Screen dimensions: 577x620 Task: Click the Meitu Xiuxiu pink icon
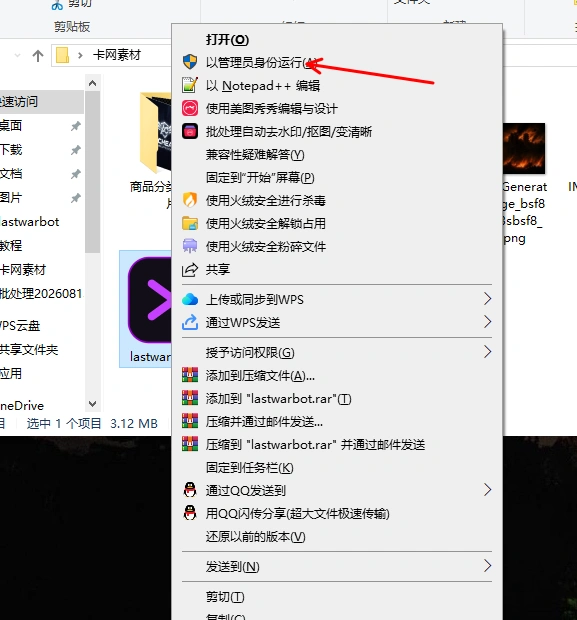point(190,108)
